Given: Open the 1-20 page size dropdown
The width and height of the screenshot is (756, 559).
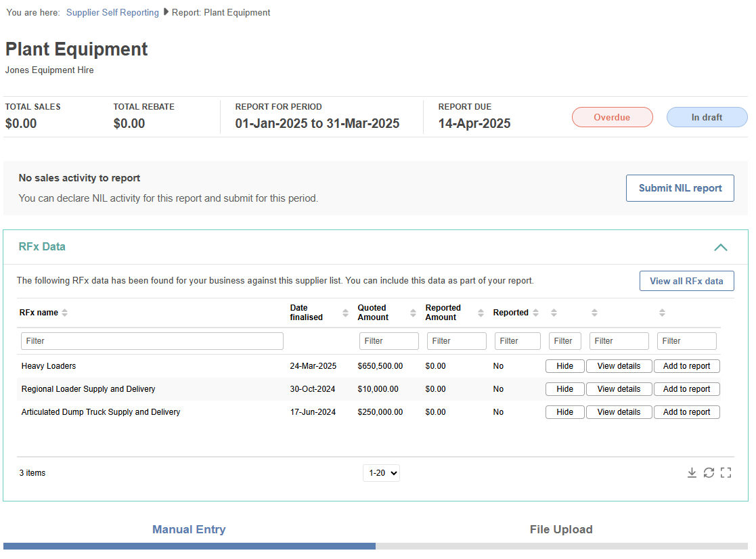Looking at the screenshot, I should click(381, 473).
